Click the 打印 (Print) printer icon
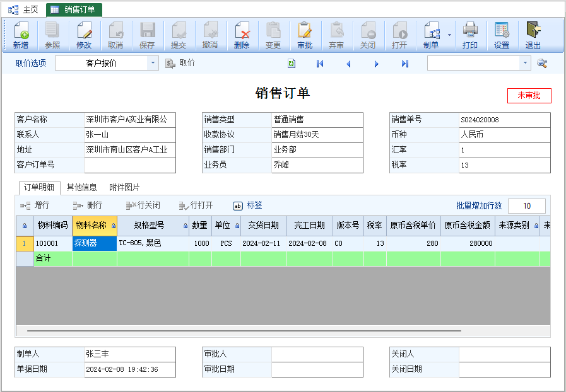566x392 pixels. [470, 35]
